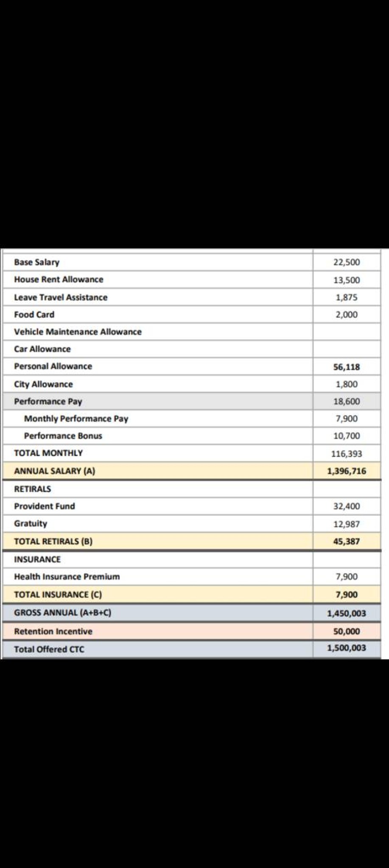The height and width of the screenshot is (868, 389).
Task: Select the 'Gratuity' label
Action: (31, 524)
